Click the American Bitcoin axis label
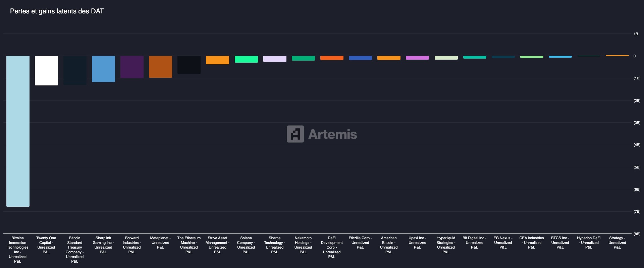The height and width of the screenshot is (268, 644). pyautogui.click(x=389, y=245)
